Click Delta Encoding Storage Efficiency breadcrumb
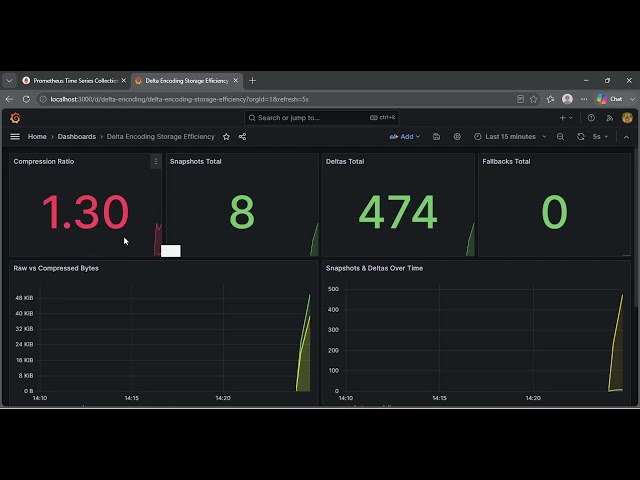 pos(160,137)
